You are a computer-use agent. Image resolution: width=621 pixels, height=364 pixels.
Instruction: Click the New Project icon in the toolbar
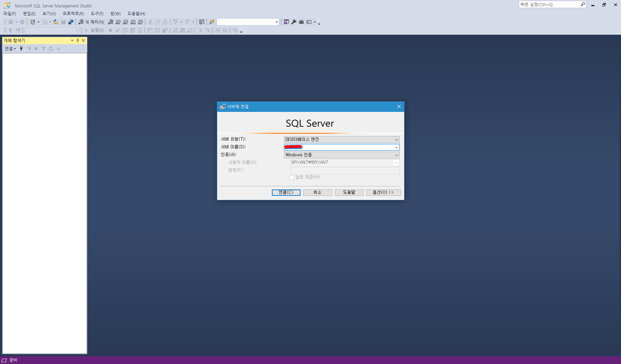pos(32,22)
